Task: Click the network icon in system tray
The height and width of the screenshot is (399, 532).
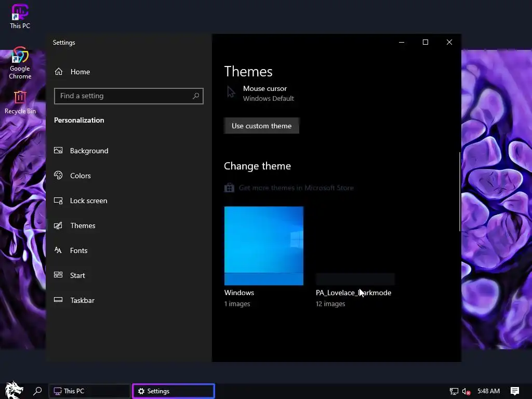Action: coord(454,391)
